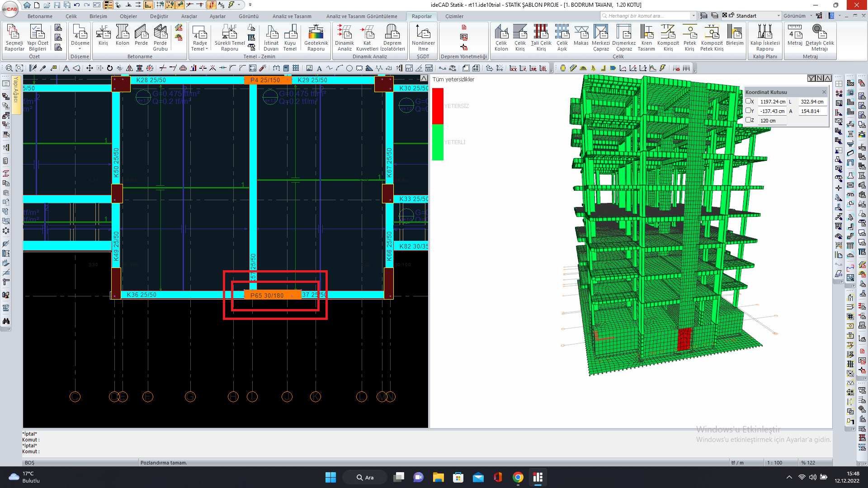Switch to the Çelik ribbon tab

click(71, 16)
